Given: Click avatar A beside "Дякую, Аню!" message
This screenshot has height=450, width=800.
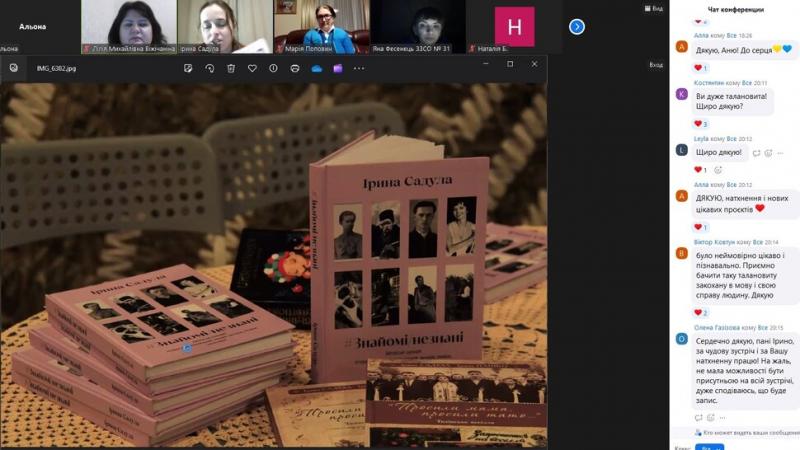Looking at the screenshot, I should pos(682,46).
